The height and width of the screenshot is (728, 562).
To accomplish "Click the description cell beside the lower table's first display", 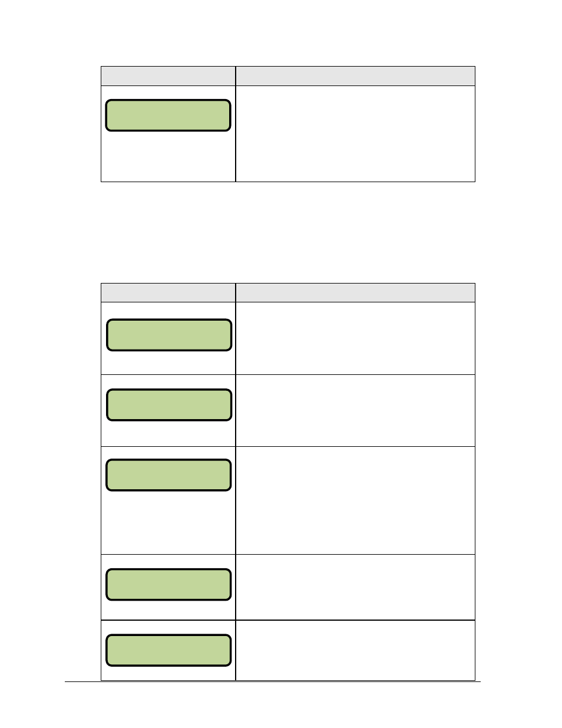I will pyautogui.click(x=355, y=338).
